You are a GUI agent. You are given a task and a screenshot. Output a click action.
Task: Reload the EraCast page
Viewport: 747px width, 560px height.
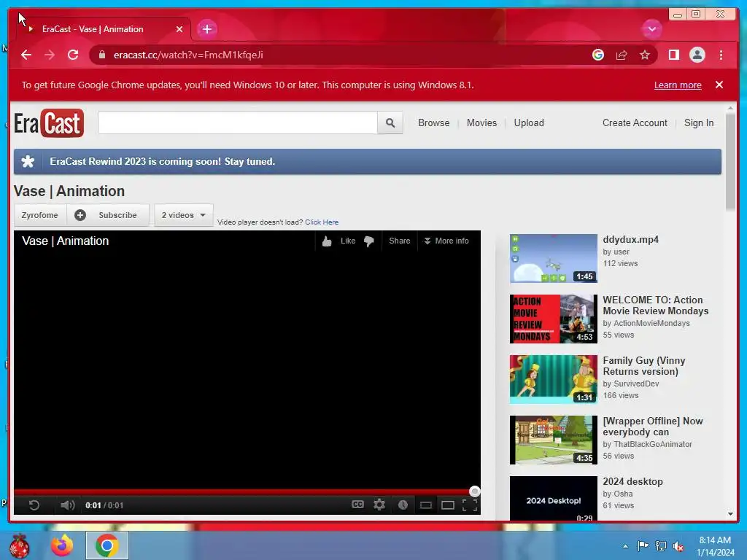(x=73, y=55)
